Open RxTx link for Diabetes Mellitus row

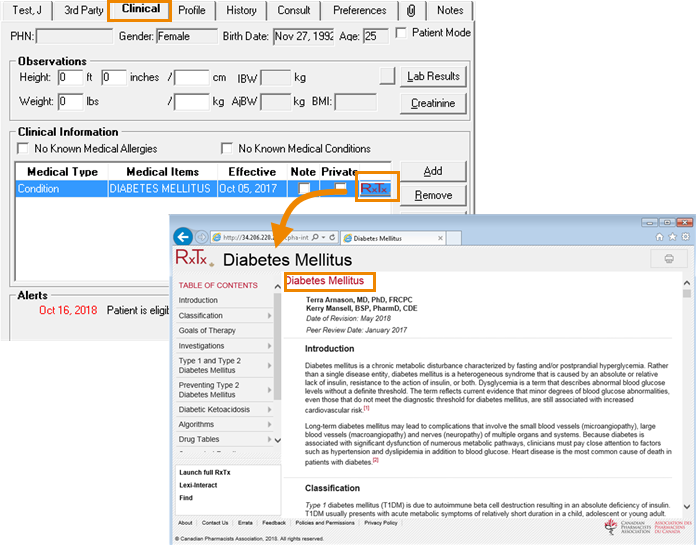coord(375,189)
